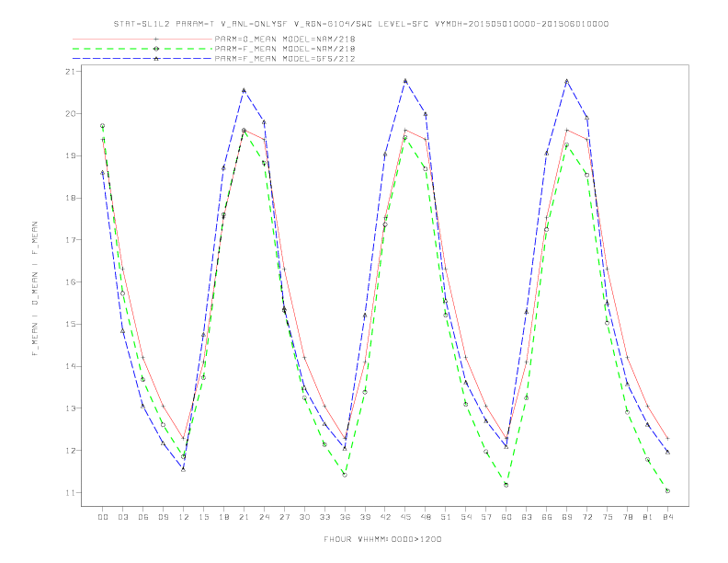Select legend entry PARM=F_MEAN MODEL=NAM/218
The image size is (728, 563).
285,49
